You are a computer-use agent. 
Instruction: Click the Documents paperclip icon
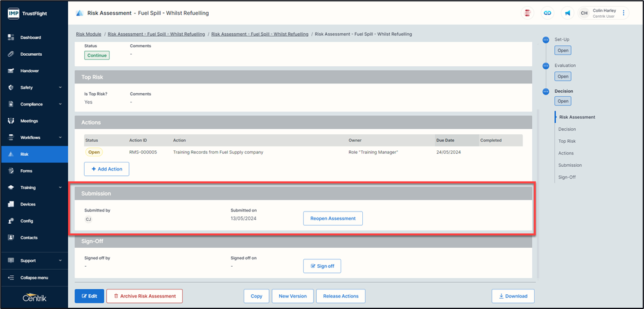(x=11, y=54)
